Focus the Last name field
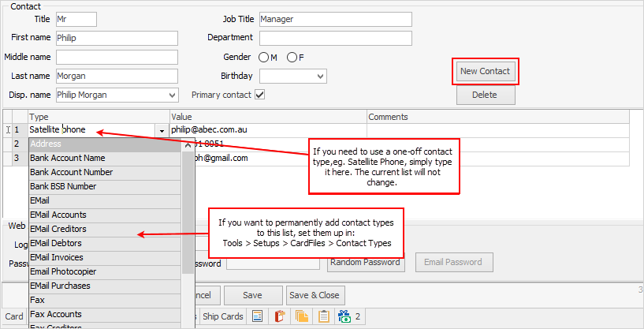The width and height of the screenshot is (644, 329). click(x=117, y=76)
